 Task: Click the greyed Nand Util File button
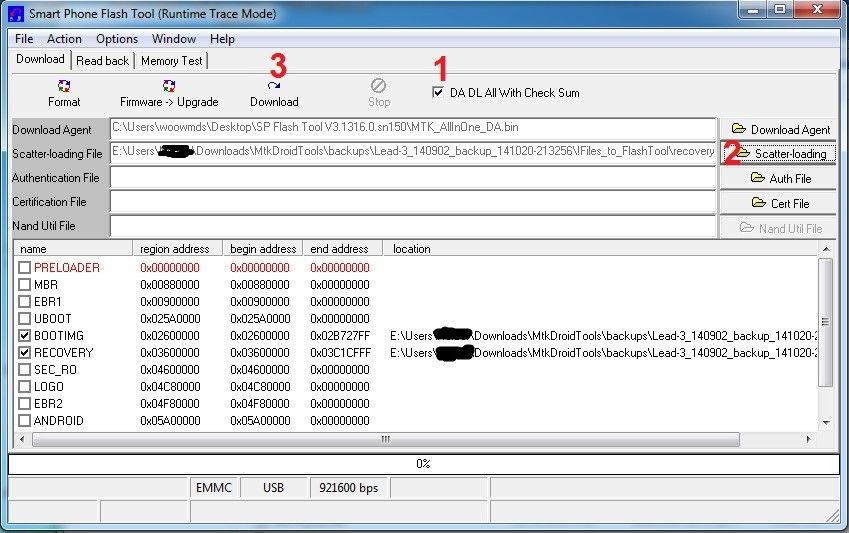pos(778,228)
